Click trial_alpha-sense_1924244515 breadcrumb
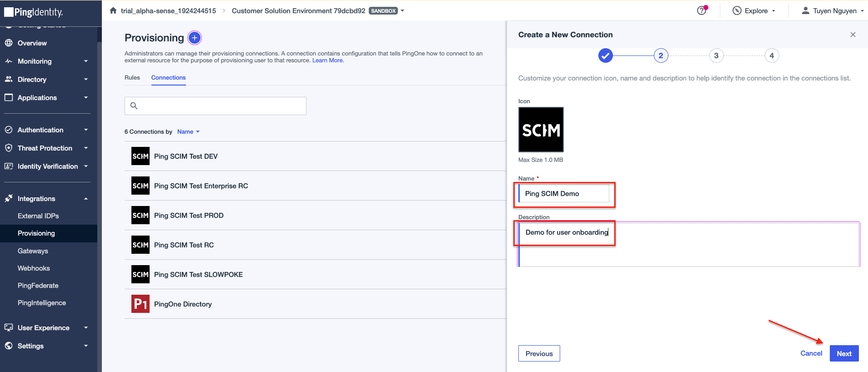Viewport: 868px width, 372px height. click(x=168, y=10)
